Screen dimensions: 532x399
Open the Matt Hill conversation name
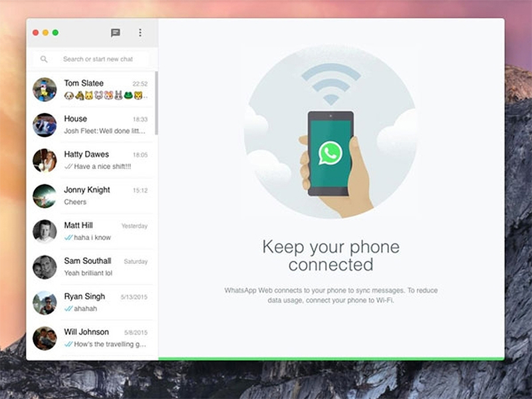click(78, 225)
